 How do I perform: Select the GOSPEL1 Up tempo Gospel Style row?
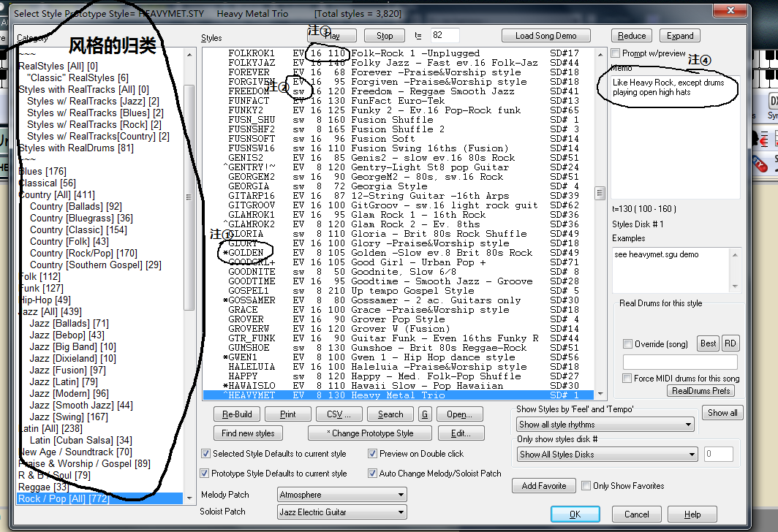[x=399, y=291]
